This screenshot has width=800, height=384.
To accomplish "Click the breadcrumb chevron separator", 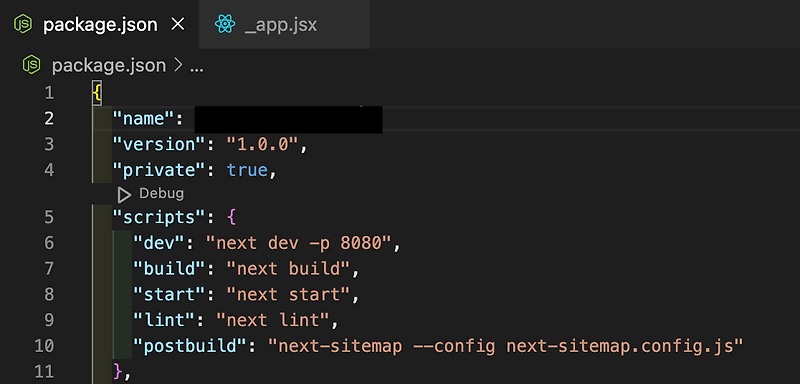I will click(x=178, y=66).
